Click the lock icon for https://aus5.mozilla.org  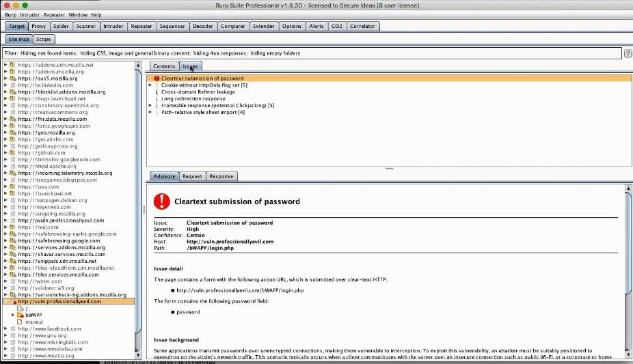coord(12,79)
